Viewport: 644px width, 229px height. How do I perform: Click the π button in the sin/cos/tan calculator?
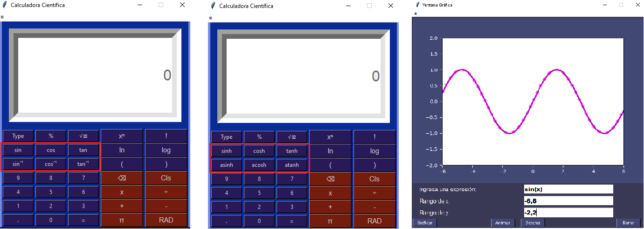coord(122,220)
